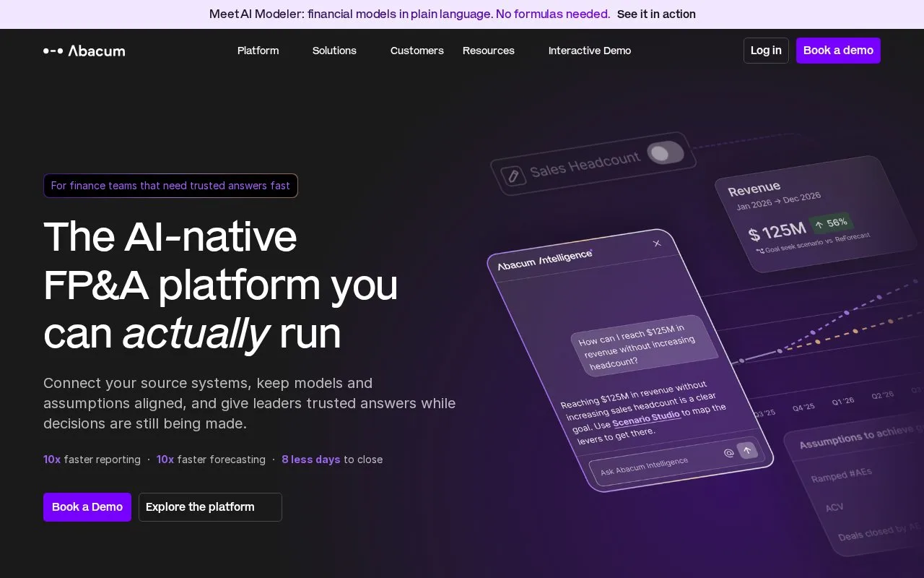Open the Resources dropdown

[x=489, y=51]
